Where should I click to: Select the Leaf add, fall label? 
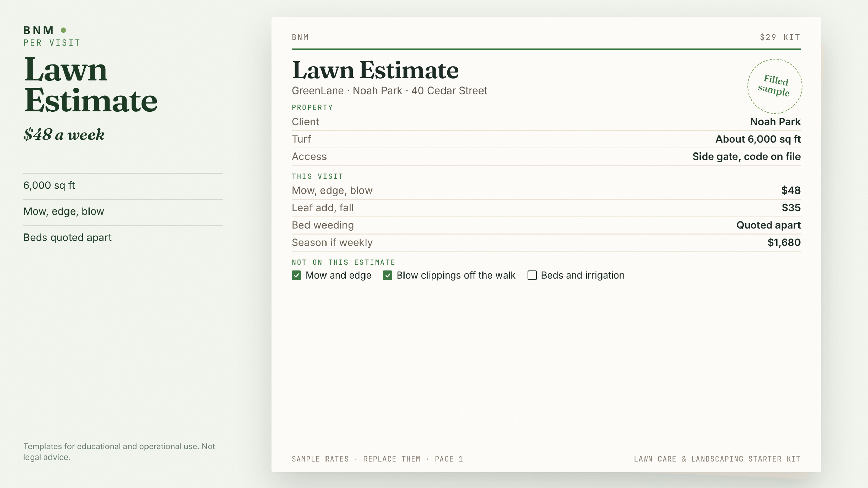click(x=322, y=208)
